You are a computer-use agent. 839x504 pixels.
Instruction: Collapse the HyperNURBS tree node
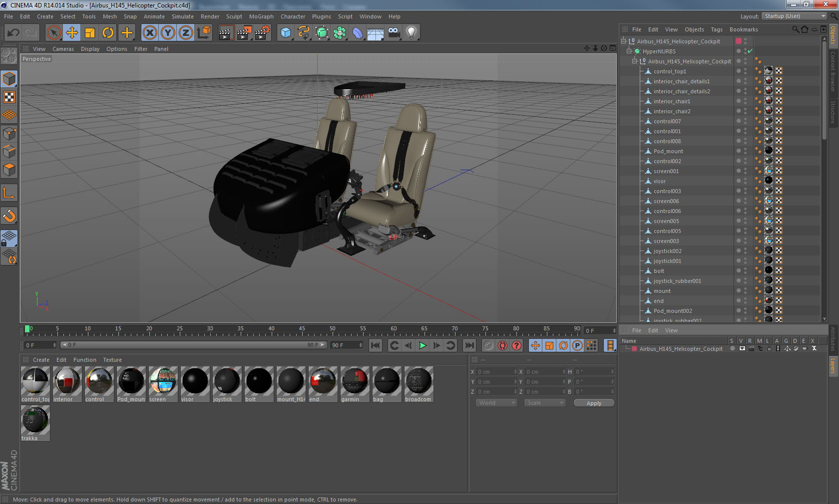(629, 51)
